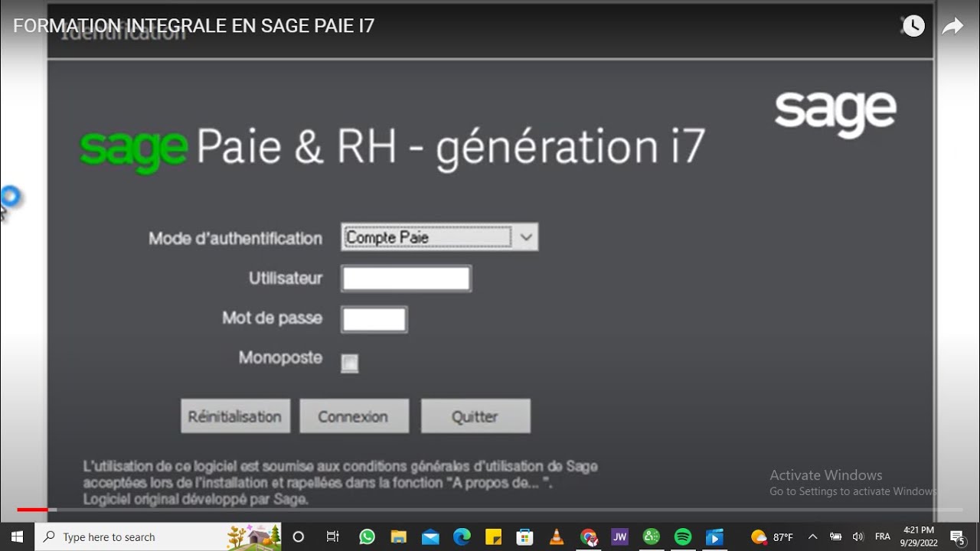Click the video title FORMATION INTEGRALE EN SAGE PAIE I7
980x551 pixels.
194,26
